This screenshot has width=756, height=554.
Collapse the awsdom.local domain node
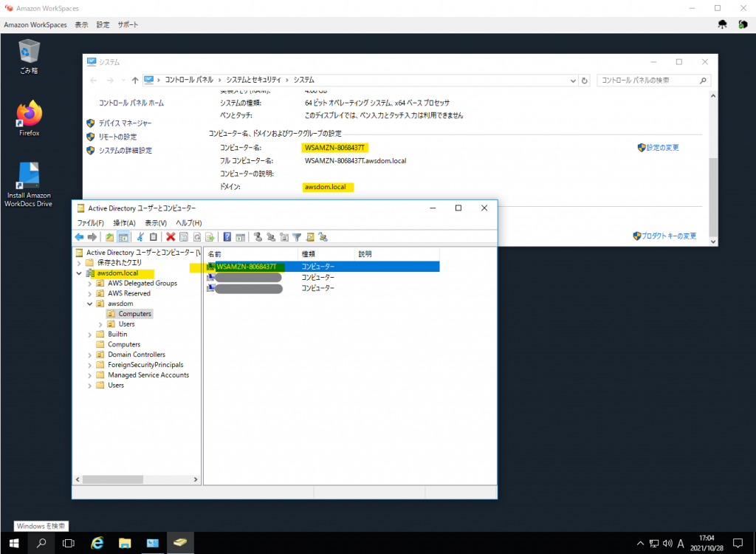(79, 273)
